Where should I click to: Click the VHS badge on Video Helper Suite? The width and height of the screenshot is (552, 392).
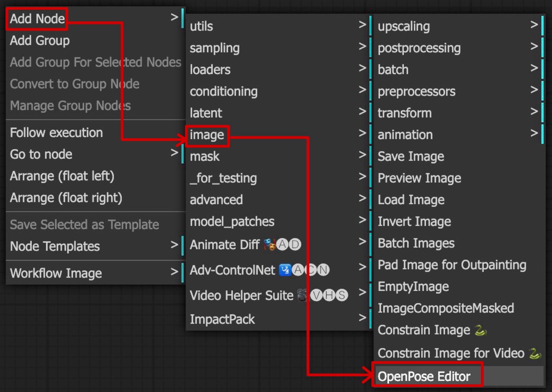tap(329, 295)
